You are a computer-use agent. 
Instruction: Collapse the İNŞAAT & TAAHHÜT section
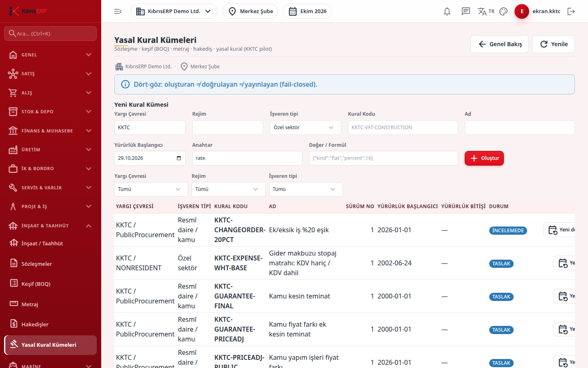[x=50, y=226]
